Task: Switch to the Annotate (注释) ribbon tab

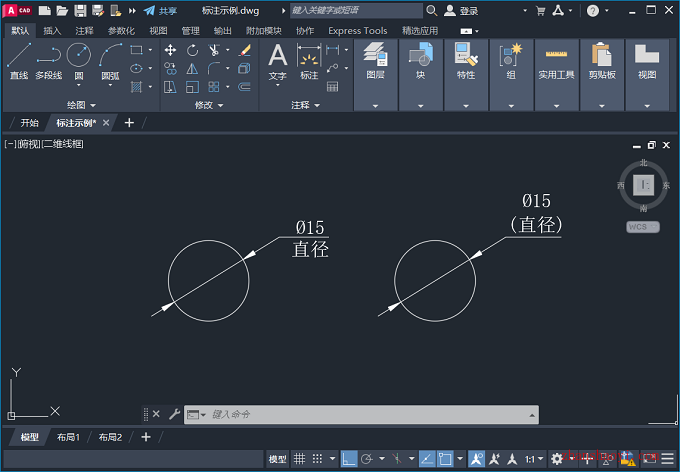Action: point(84,30)
